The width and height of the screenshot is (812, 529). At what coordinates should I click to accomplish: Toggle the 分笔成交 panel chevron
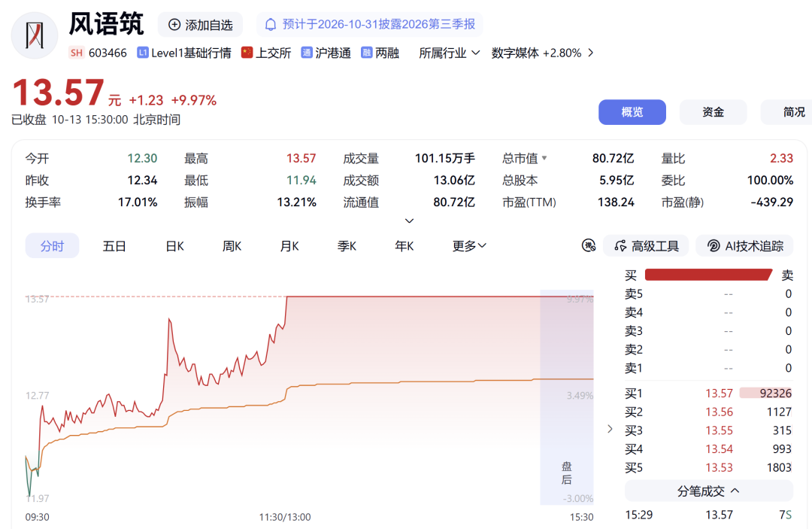735,490
